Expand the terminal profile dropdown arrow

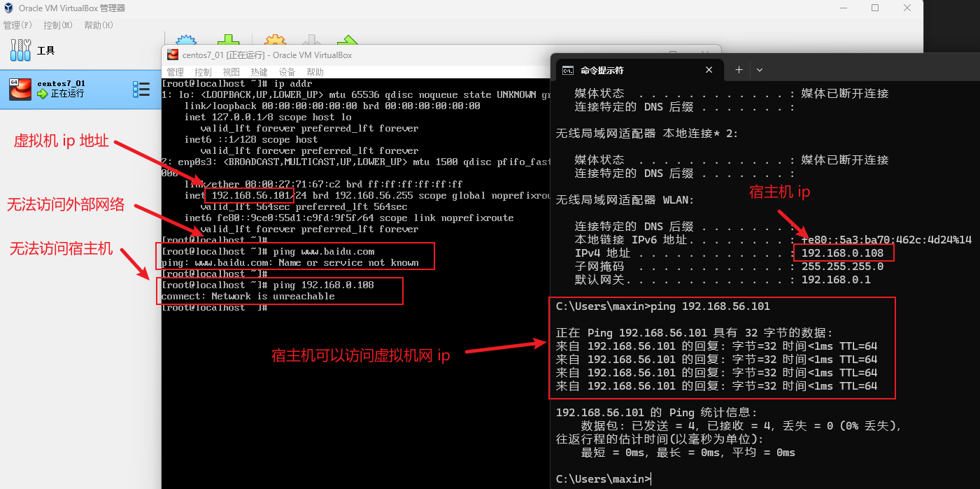(x=760, y=70)
